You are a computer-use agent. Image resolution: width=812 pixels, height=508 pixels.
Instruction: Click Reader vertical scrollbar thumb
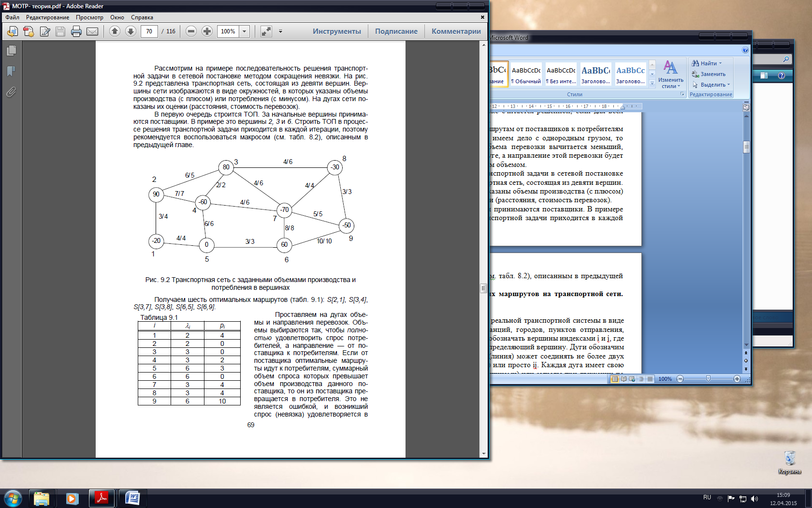pyautogui.click(x=483, y=288)
